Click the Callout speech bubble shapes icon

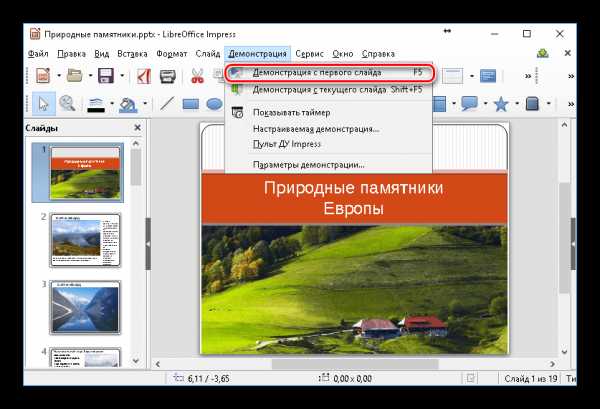pyautogui.click(x=469, y=103)
